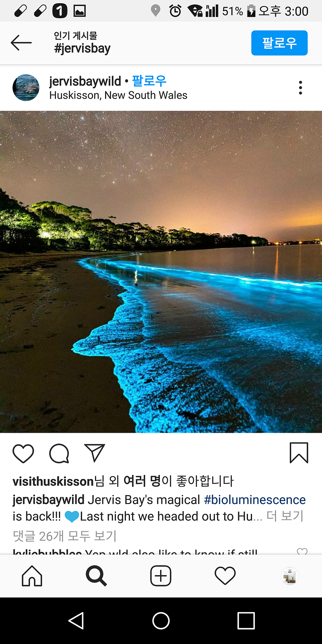Open jervisbaywild profile picture

[26, 87]
